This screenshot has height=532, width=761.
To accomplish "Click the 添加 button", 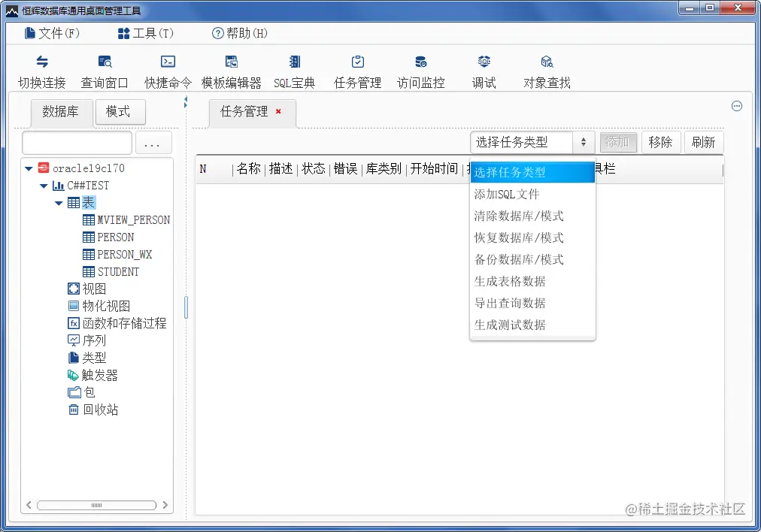I will [x=618, y=142].
